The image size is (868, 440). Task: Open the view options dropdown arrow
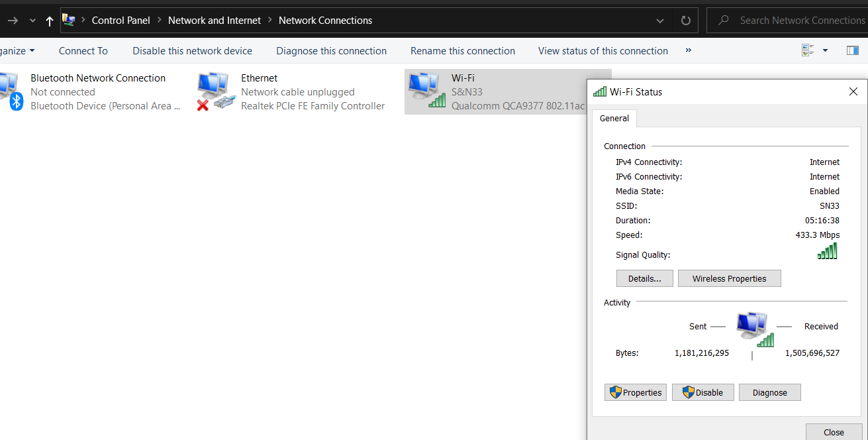(x=825, y=50)
